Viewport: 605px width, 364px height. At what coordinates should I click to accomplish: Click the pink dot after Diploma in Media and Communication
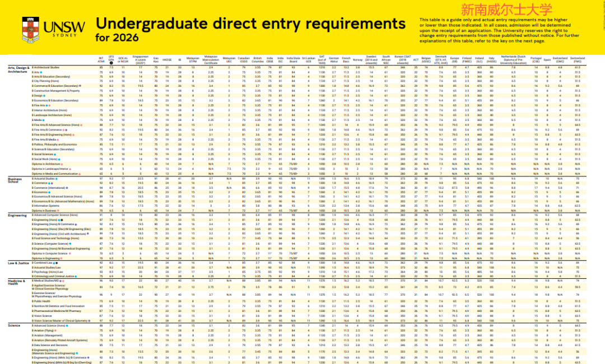pos(80,174)
